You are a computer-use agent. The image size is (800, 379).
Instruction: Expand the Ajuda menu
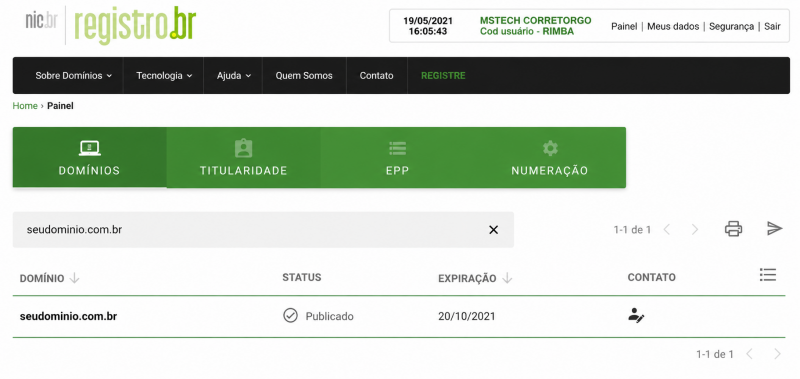pyautogui.click(x=234, y=75)
